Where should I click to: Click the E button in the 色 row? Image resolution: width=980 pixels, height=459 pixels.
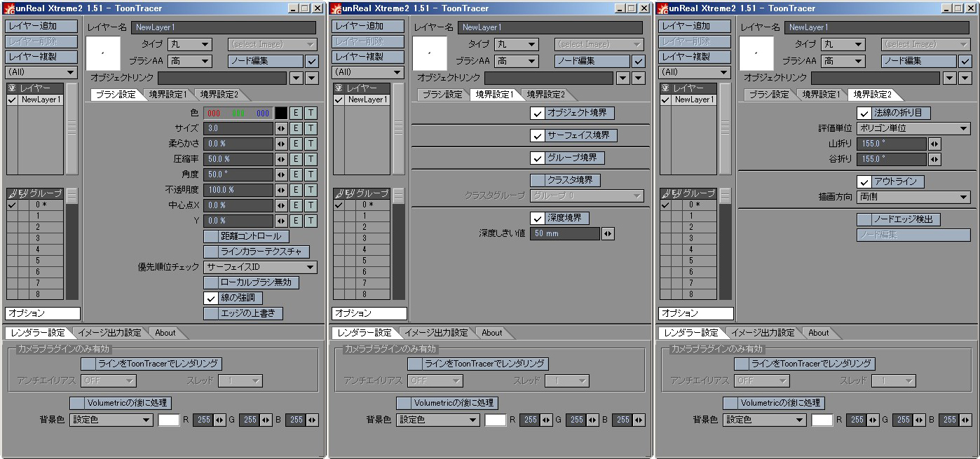pyautogui.click(x=296, y=113)
